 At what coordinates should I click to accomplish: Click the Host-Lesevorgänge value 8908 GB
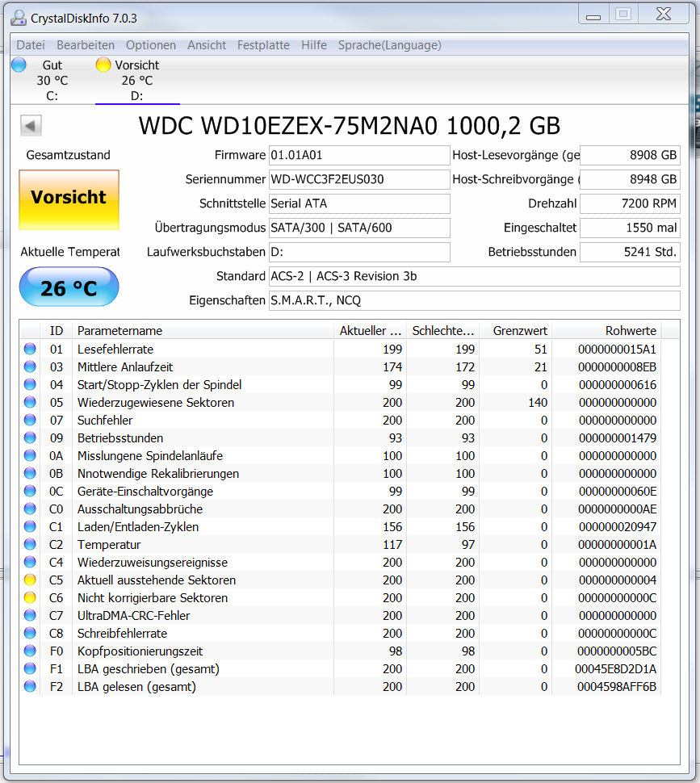point(630,155)
